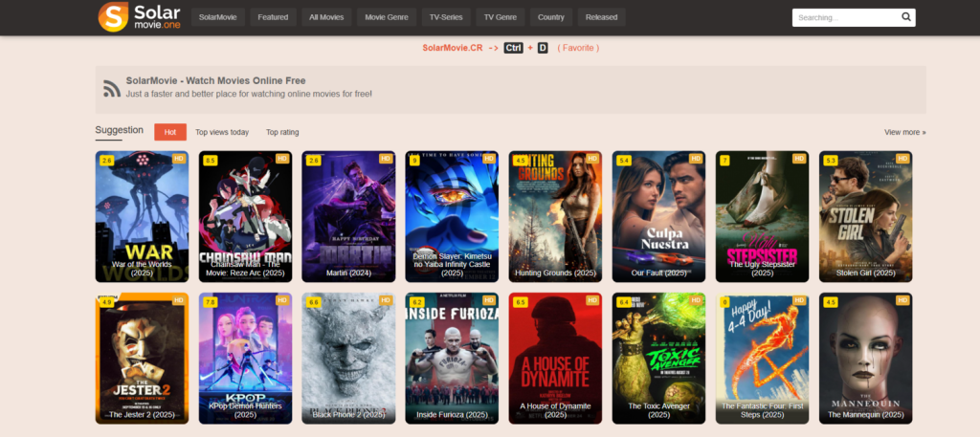
Task: Open Hunting Grounds (2025) poster
Action: pos(556,217)
